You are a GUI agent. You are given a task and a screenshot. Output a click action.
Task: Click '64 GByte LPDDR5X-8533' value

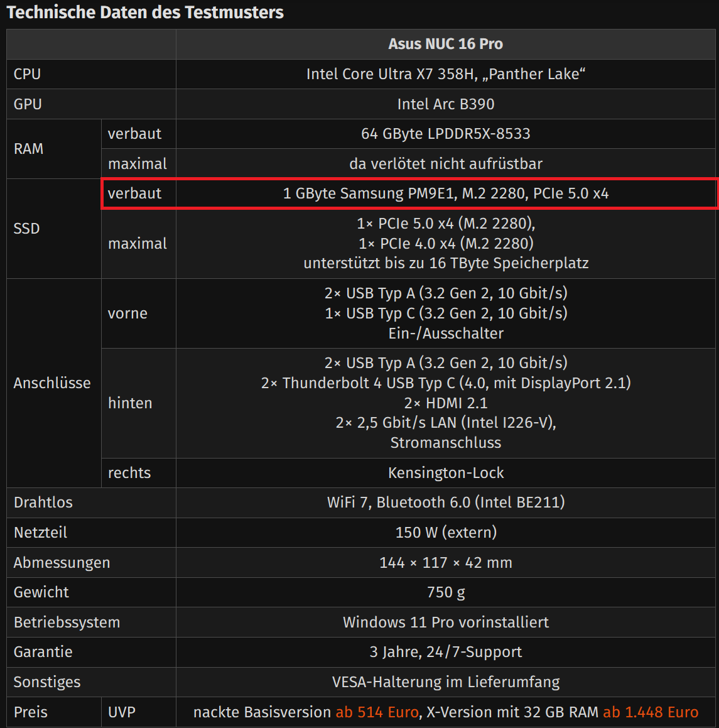coord(446,134)
